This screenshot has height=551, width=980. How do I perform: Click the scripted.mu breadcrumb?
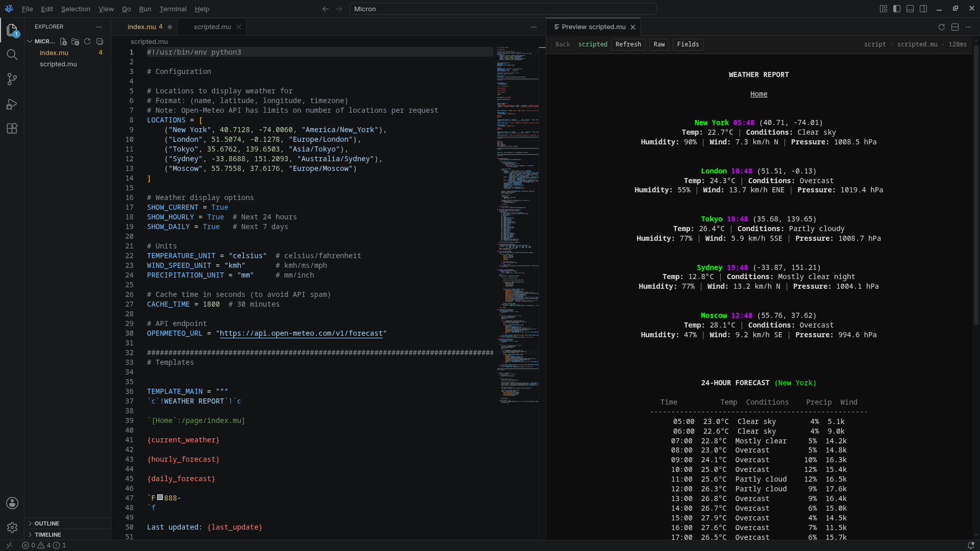pos(149,42)
